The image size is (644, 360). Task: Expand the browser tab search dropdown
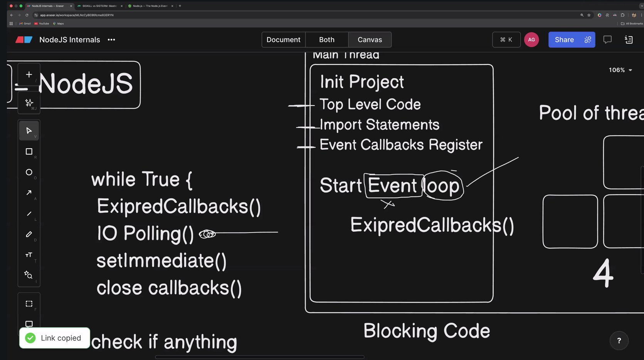click(641, 6)
